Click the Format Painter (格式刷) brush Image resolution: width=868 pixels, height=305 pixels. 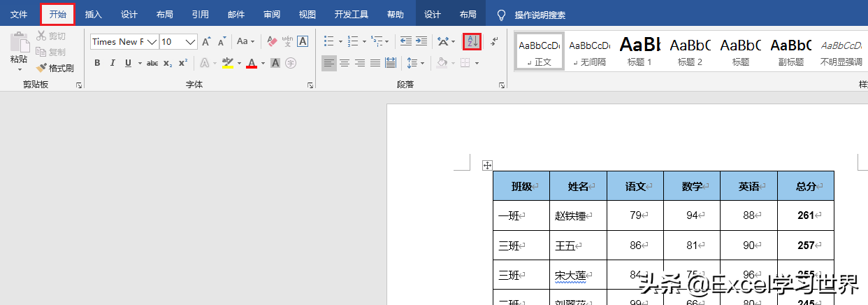tap(42, 68)
